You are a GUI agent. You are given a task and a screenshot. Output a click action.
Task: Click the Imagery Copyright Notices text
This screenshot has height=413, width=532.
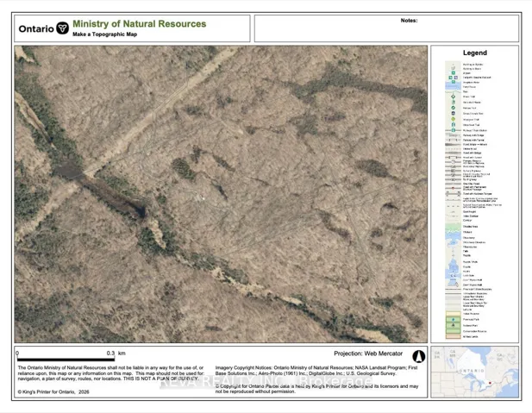click(317, 372)
